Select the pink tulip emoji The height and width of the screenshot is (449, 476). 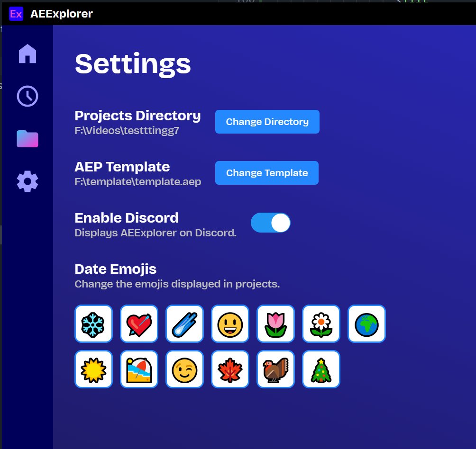point(275,324)
